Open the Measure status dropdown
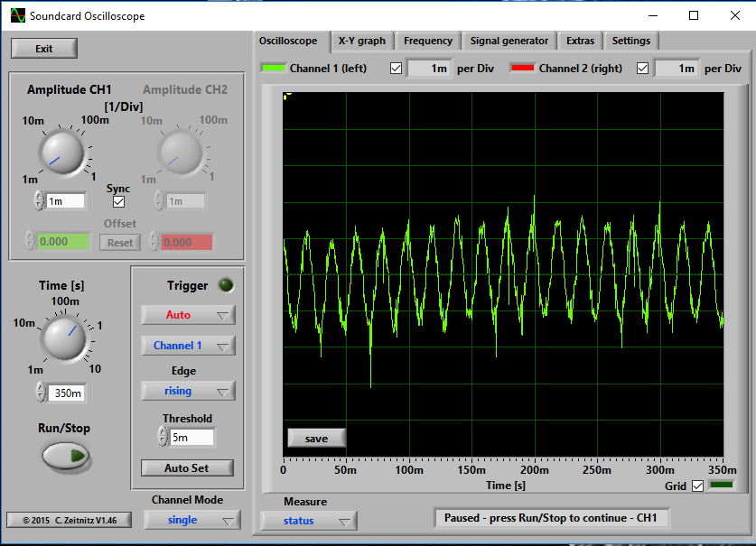756x546 pixels. pos(309,521)
